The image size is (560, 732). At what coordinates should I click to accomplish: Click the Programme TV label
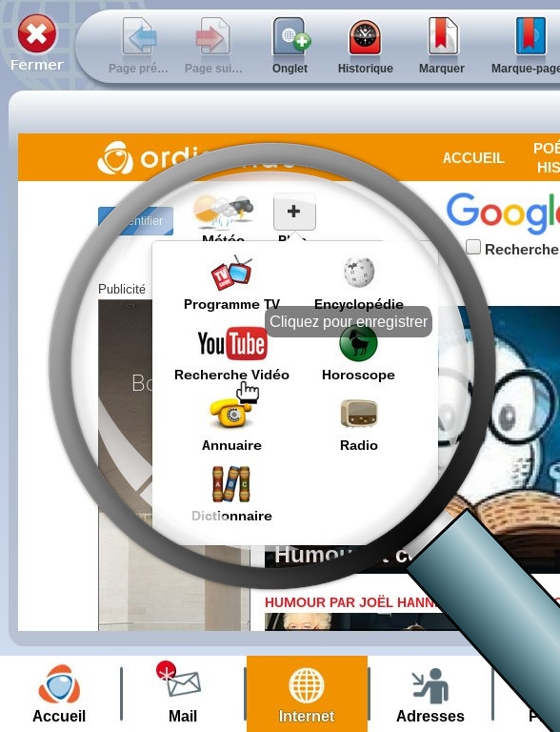231,304
